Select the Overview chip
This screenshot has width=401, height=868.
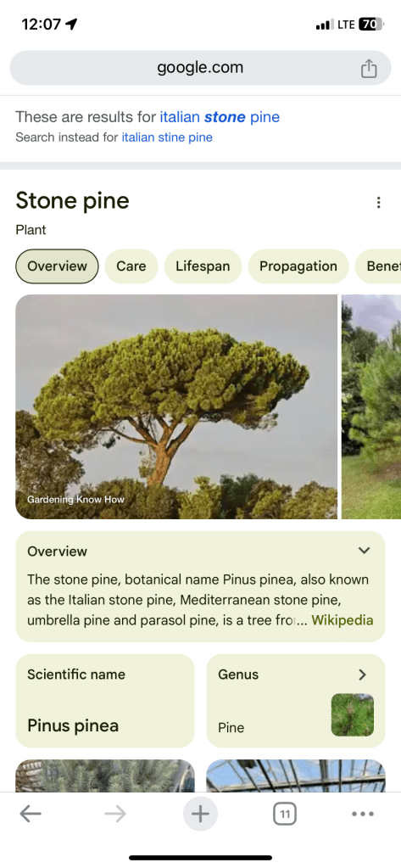point(57,266)
